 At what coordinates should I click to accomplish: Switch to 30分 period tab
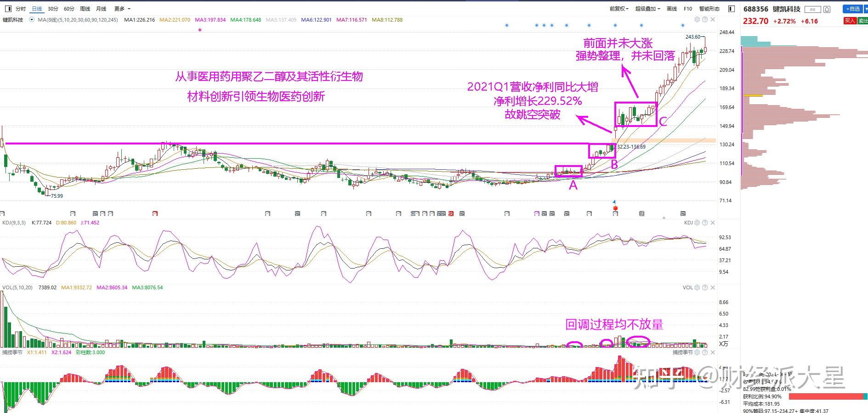pos(53,9)
